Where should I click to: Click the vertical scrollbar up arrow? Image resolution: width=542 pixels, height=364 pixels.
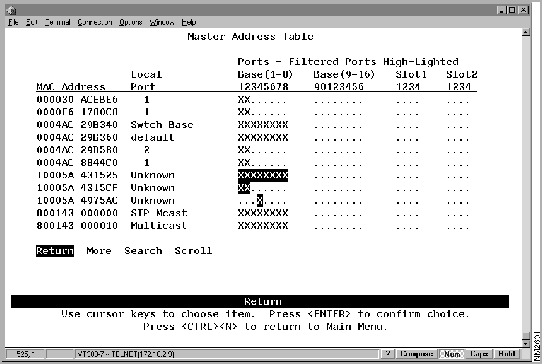tap(526, 32)
